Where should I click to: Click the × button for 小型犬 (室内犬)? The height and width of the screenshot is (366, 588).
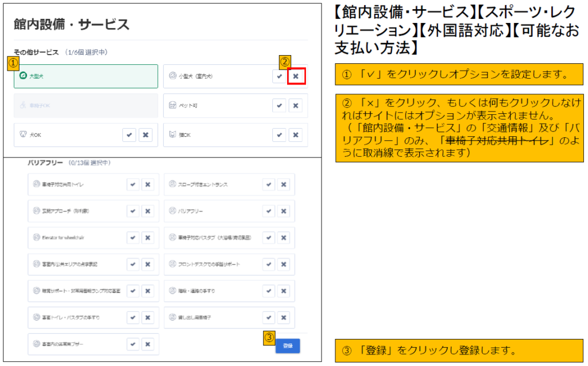pyautogui.click(x=295, y=76)
